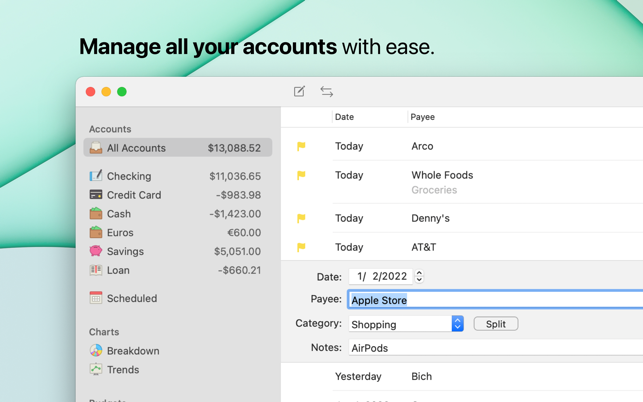
Task: Toggle the flag on the Arco transaction
Action: (x=301, y=146)
